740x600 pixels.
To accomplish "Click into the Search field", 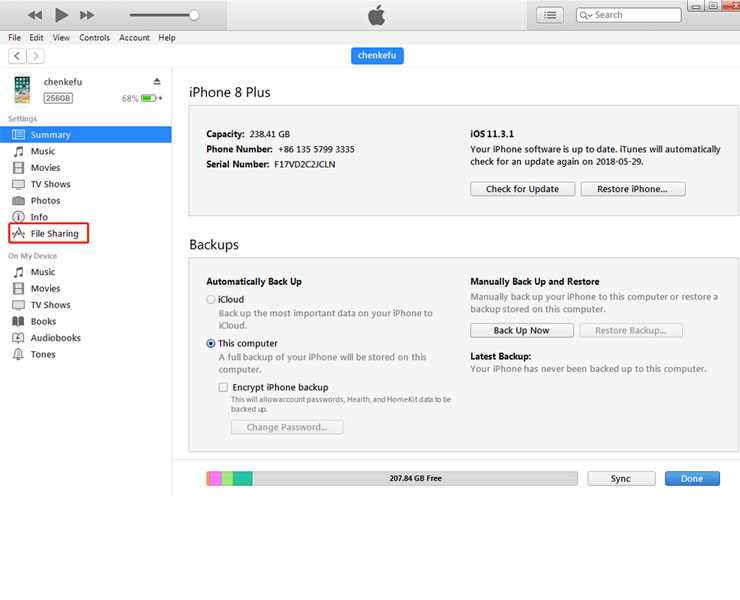I will [629, 15].
